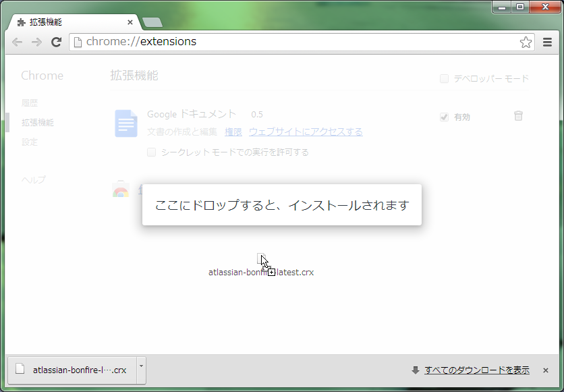Click the ここにドロップすると、インストールされます message
Viewport: 564px width, 392px height.
(x=282, y=205)
